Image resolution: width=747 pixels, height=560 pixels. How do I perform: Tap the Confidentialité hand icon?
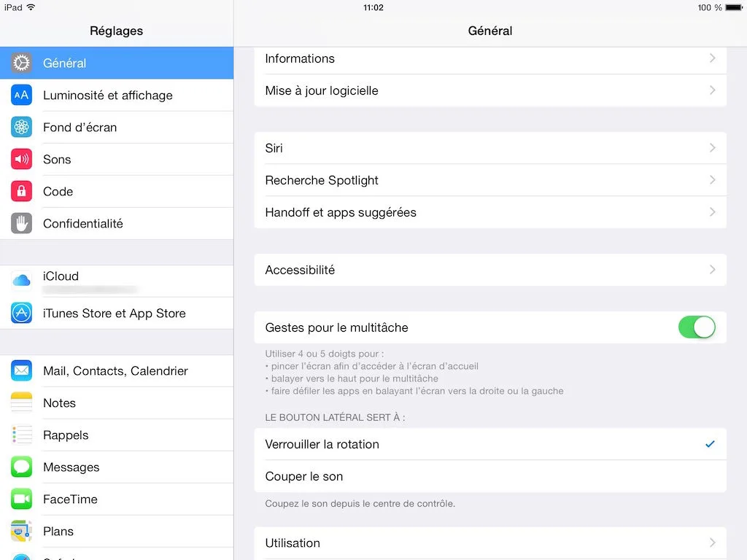coord(21,223)
